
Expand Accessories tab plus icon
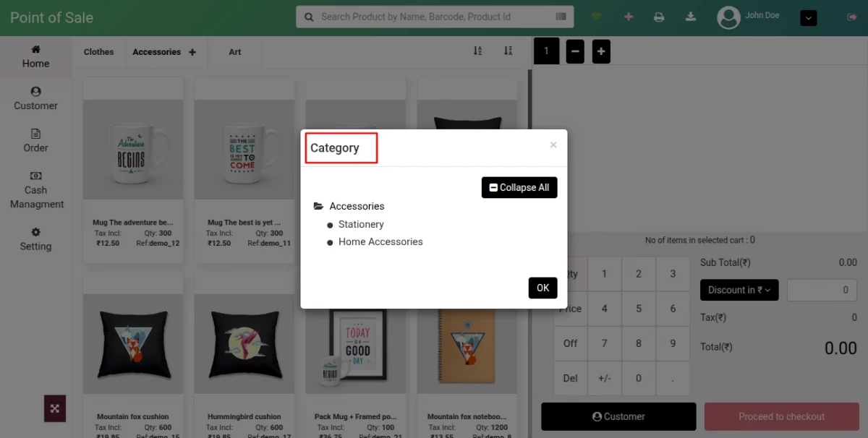coord(192,52)
